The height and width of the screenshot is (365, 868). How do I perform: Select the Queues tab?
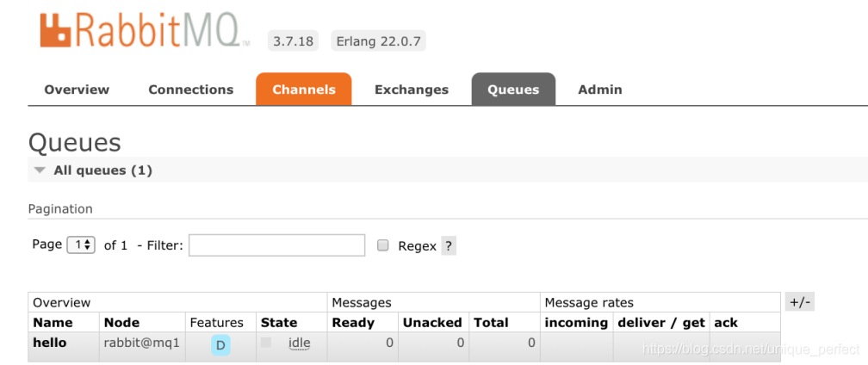tap(513, 90)
